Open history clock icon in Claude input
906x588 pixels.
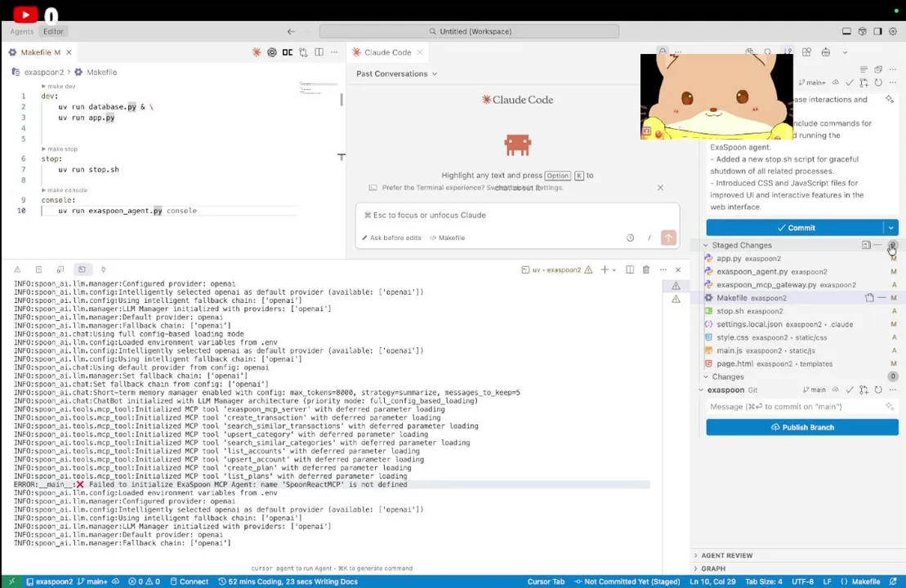pyautogui.click(x=631, y=238)
